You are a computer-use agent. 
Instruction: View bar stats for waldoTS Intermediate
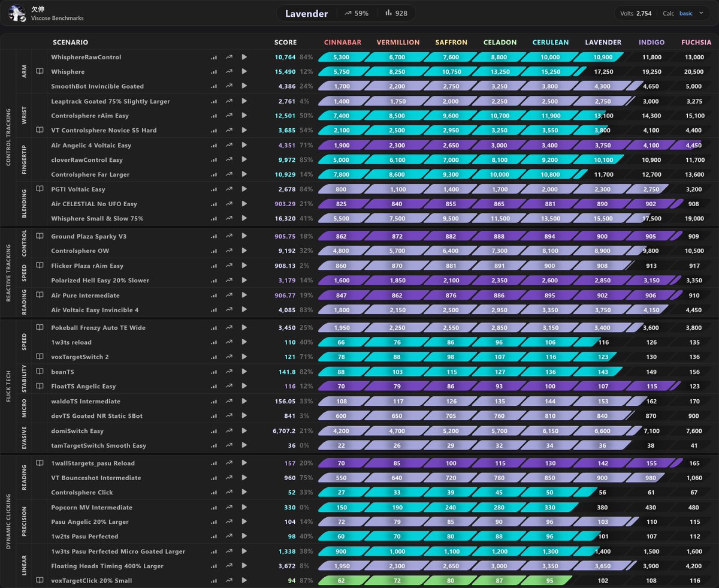[x=214, y=402]
